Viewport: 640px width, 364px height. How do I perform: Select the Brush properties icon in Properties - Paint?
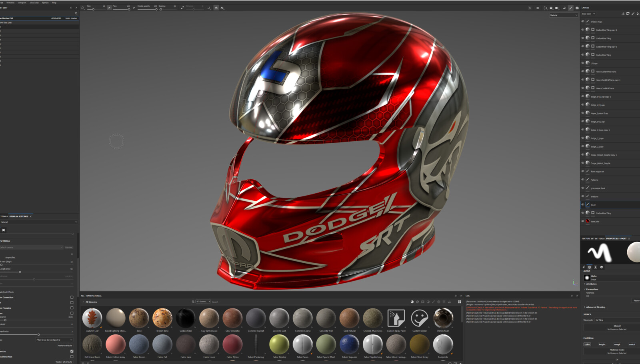(584, 267)
